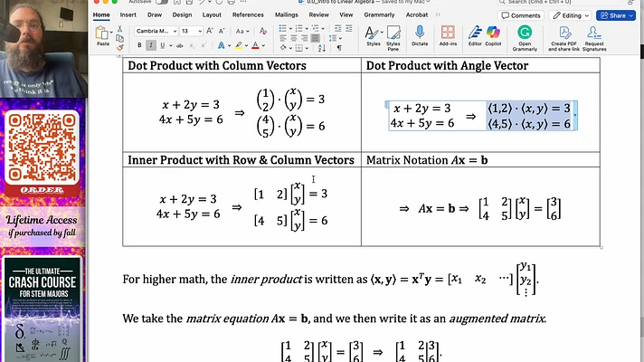
Task: Toggle the AutoSave switch
Action: click(x=162, y=2)
